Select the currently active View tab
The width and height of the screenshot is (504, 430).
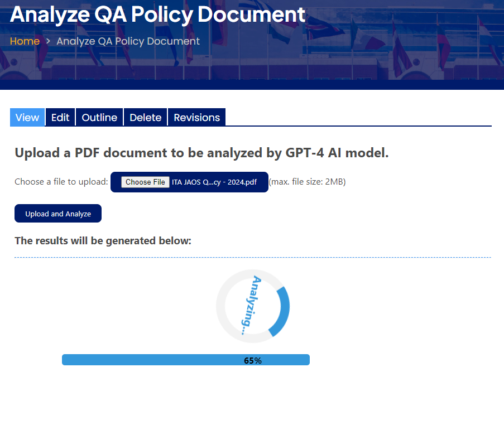tap(27, 117)
